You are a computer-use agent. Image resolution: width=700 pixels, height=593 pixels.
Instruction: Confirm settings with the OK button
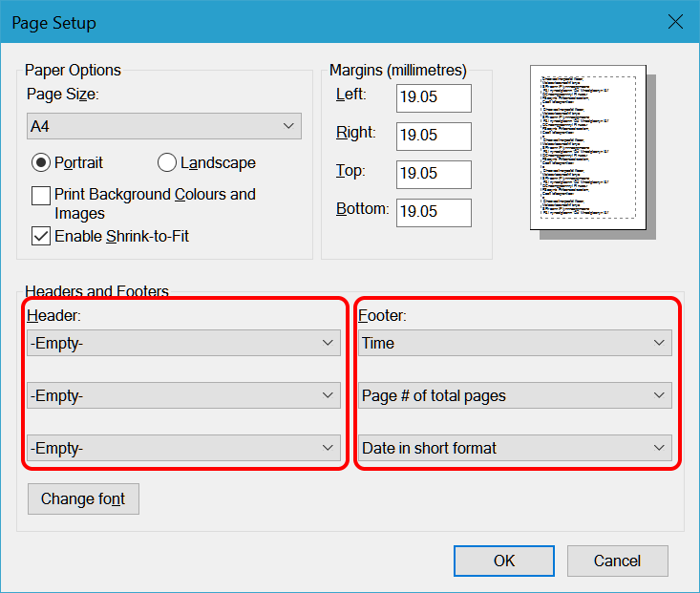(503, 561)
